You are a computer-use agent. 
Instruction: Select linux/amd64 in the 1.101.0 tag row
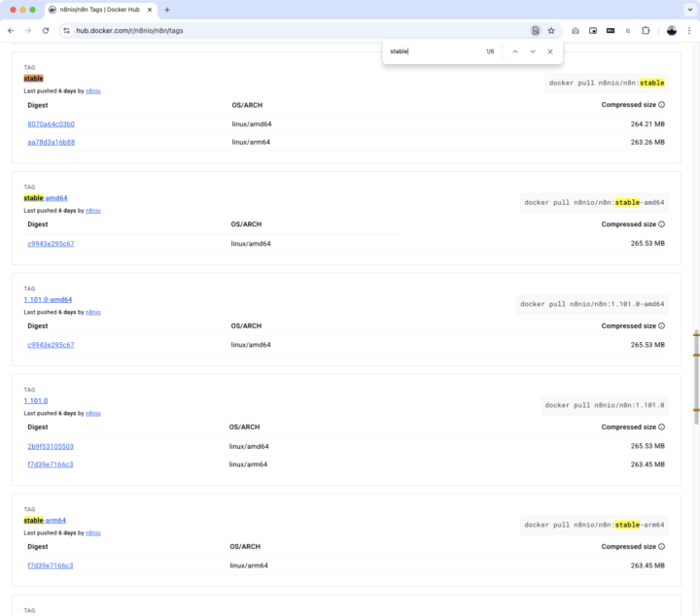point(249,447)
